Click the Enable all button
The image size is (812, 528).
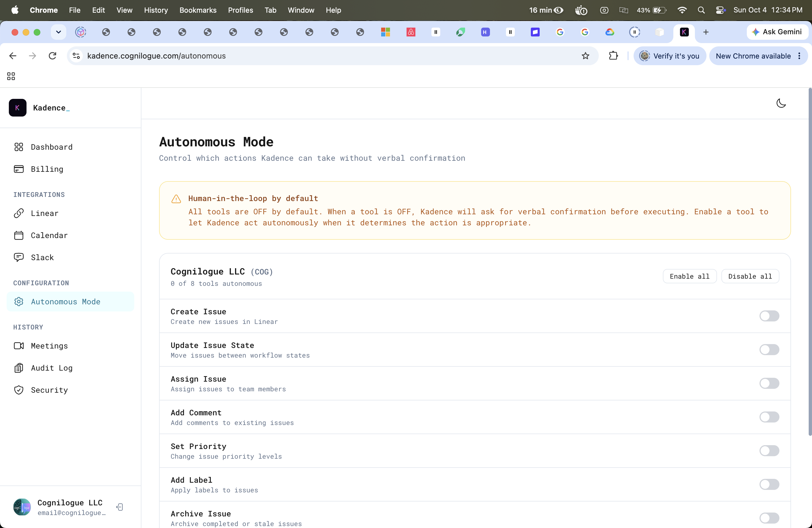pos(690,276)
